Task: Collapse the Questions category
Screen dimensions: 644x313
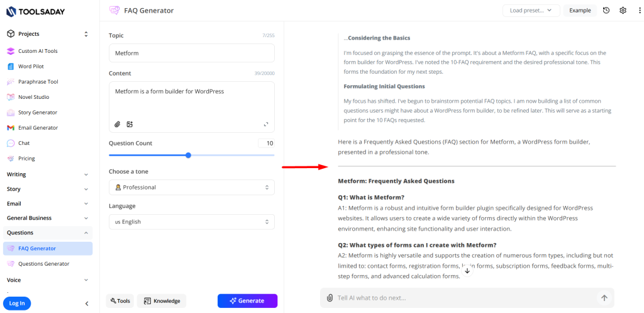Action: (48, 233)
